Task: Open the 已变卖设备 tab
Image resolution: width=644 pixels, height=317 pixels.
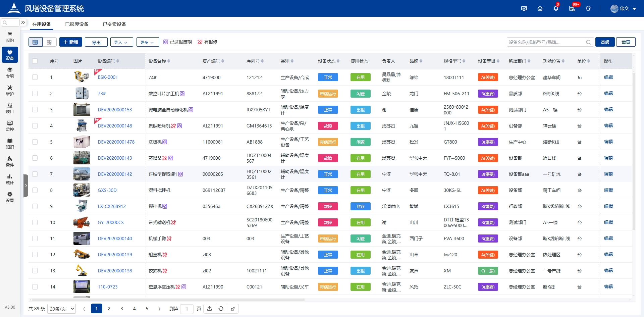Action: (114, 24)
